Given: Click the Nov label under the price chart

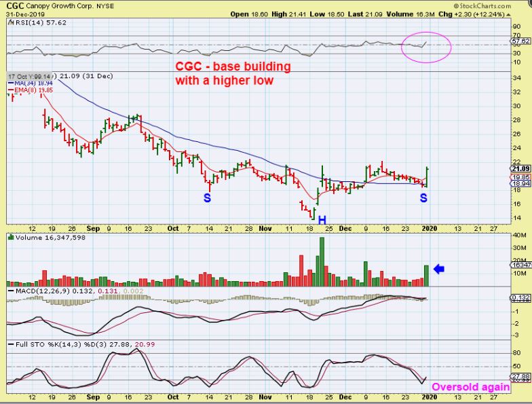Looking at the screenshot, I should (x=265, y=228).
